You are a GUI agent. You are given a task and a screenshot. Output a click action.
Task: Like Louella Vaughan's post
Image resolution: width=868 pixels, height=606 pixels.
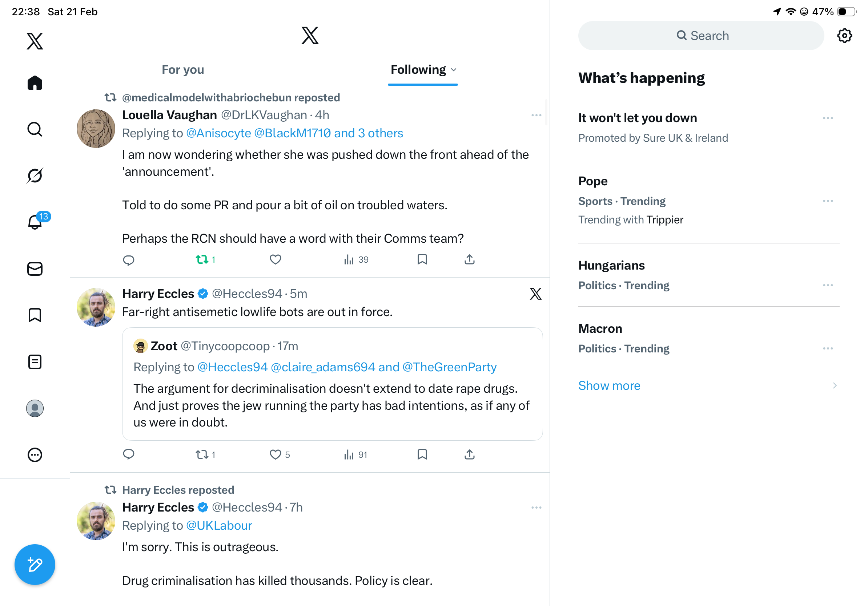[x=275, y=259]
